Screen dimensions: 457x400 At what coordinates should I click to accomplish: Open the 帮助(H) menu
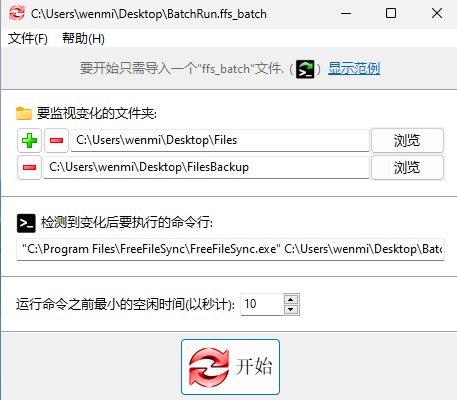[x=83, y=39]
